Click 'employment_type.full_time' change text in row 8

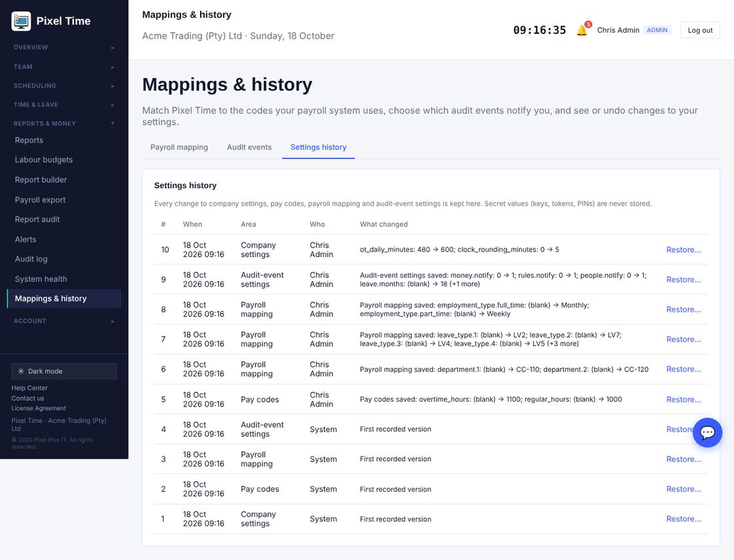coord(512,305)
